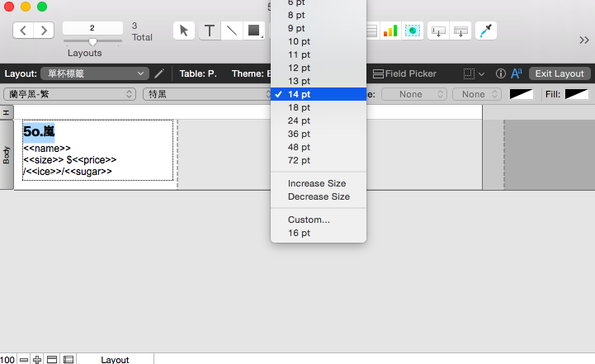The height and width of the screenshot is (364, 595).
Task: Click the pencil Edit Layout icon
Action: [x=159, y=73]
